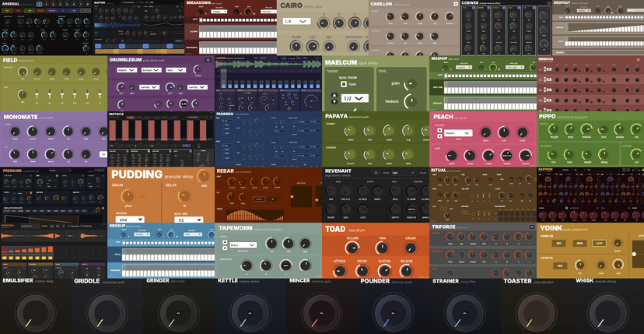
Task: Click Maelcum's grain knob
Action: [411, 84]
